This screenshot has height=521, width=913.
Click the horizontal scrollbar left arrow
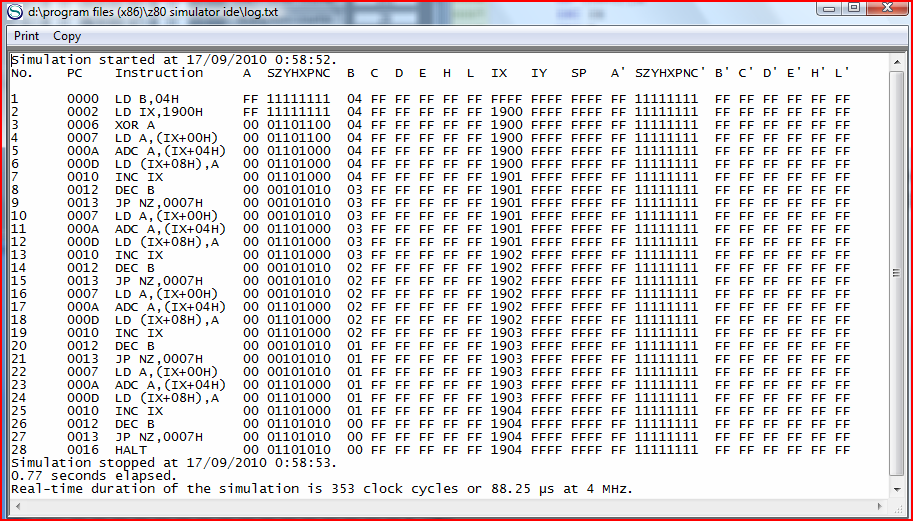coord(16,507)
